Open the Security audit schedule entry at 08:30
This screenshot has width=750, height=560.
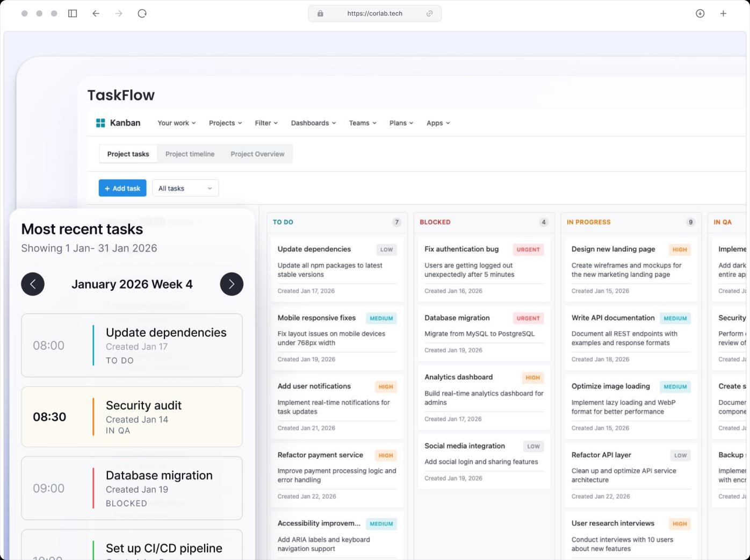click(x=132, y=417)
